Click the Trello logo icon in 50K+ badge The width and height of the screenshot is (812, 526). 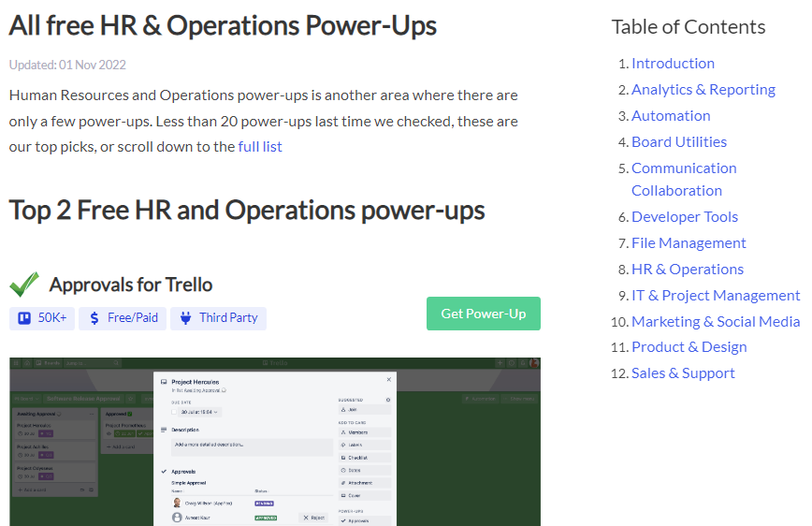[24, 318]
